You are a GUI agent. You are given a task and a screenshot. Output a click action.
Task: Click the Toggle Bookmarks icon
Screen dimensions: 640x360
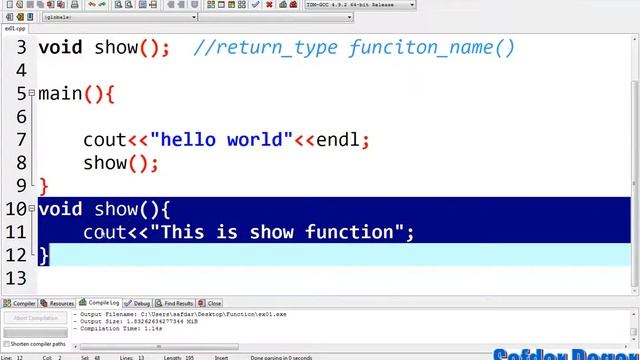coord(20,17)
